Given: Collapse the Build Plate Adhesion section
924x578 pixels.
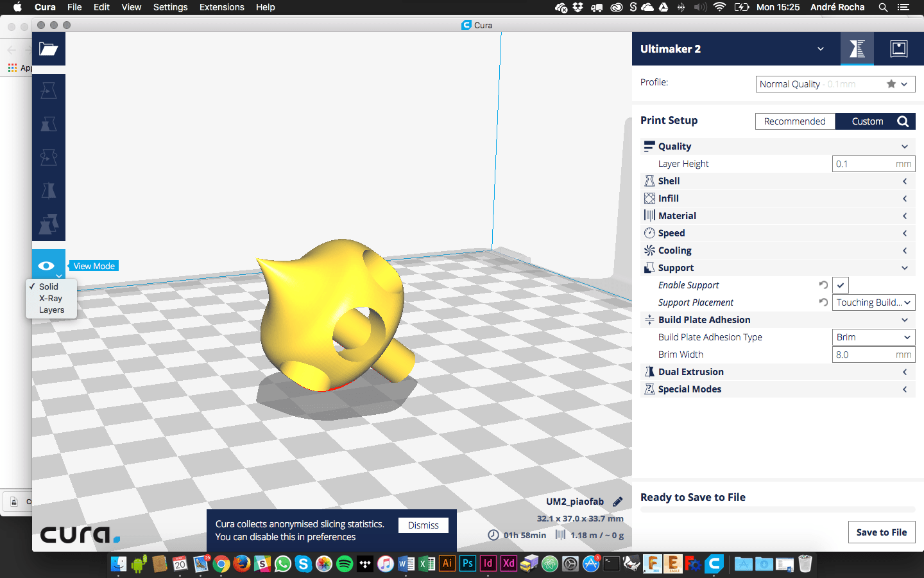Looking at the screenshot, I should point(778,320).
